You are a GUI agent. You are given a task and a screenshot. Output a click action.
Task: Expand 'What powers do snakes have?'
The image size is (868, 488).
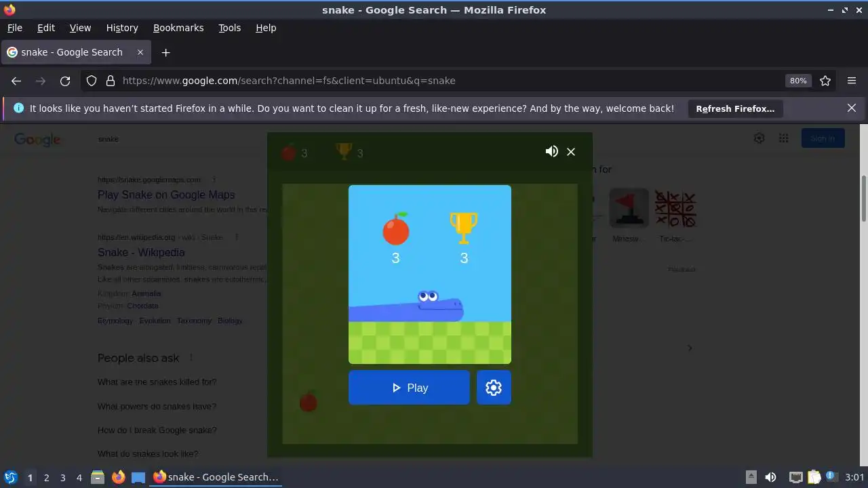tap(157, 406)
